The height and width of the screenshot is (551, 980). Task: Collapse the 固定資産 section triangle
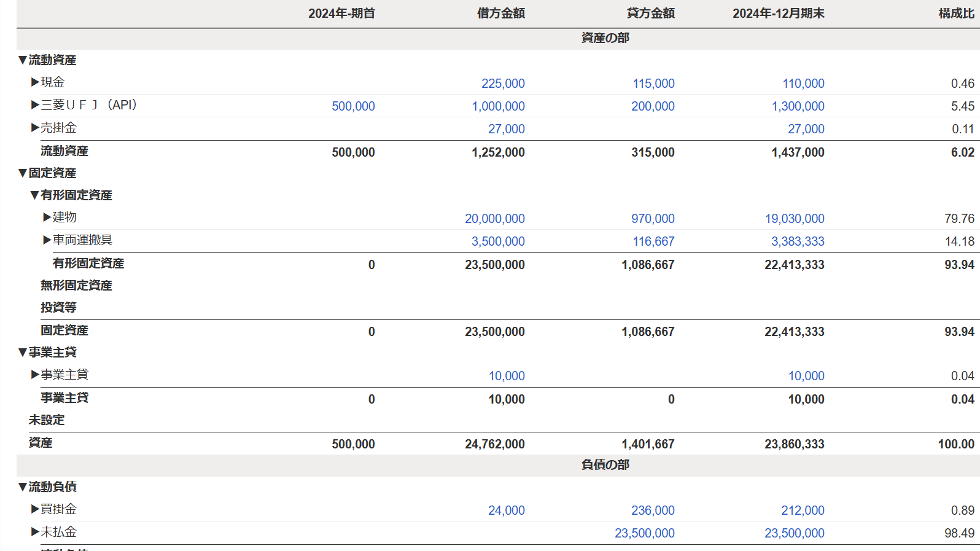pyautogui.click(x=23, y=173)
